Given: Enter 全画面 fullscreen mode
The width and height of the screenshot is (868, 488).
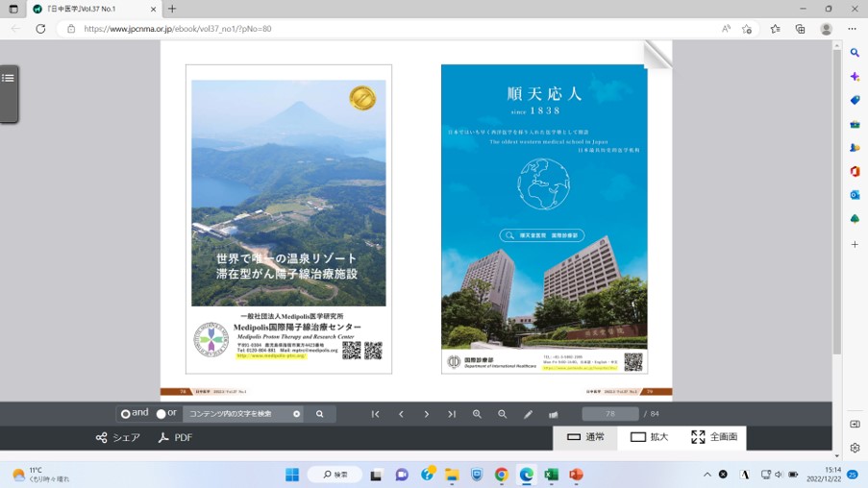Looking at the screenshot, I should [x=714, y=437].
